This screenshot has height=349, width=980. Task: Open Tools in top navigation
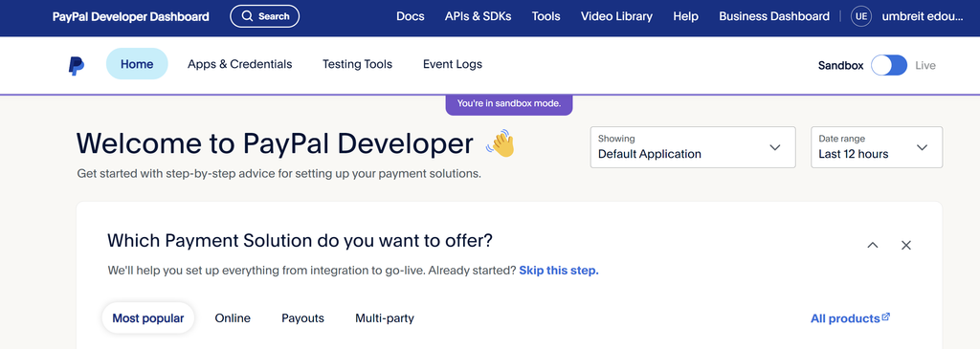coord(546,17)
